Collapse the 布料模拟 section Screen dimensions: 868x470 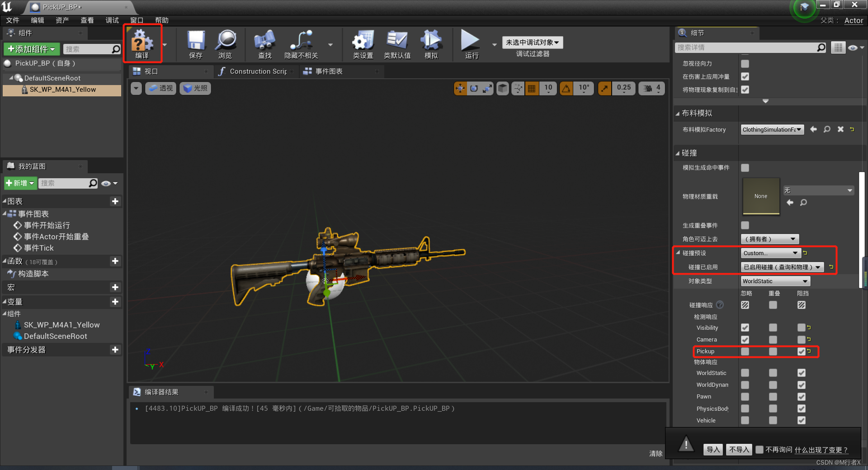click(678, 114)
